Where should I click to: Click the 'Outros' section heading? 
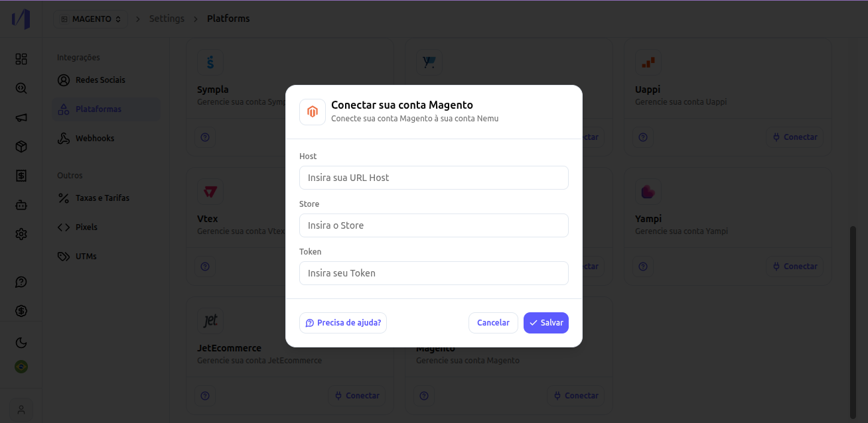coord(70,176)
